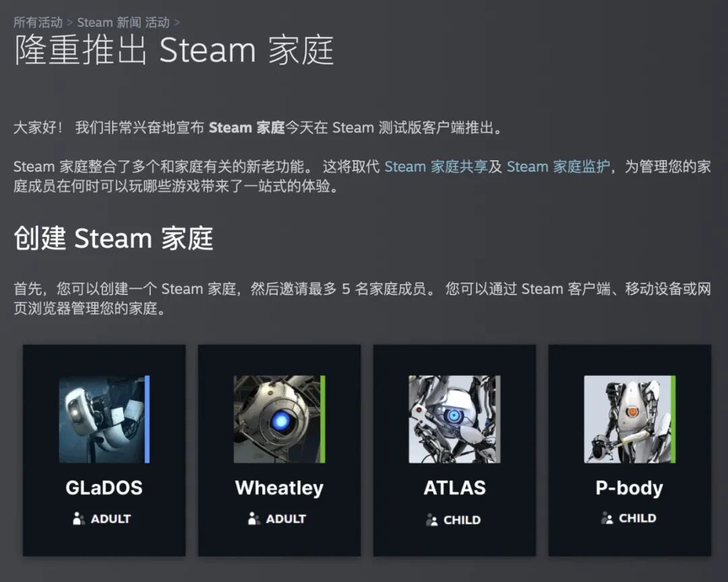
Task: Click GLaDOS avatar image
Action: [x=104, y=419]
